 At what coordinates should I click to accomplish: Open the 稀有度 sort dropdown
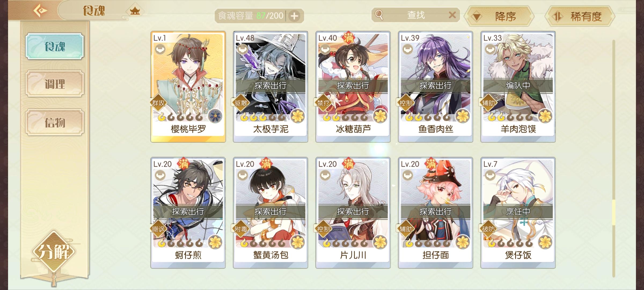click(580, 17)
